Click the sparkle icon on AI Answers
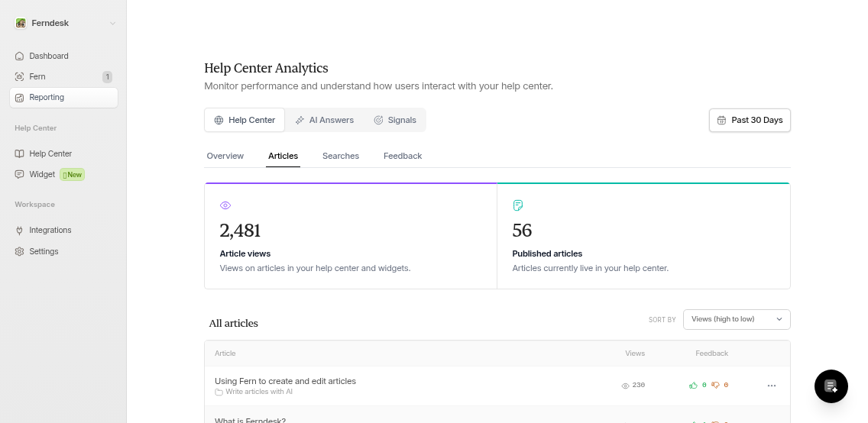The height and width of the screenshot is (423, 868). (300, 120)
